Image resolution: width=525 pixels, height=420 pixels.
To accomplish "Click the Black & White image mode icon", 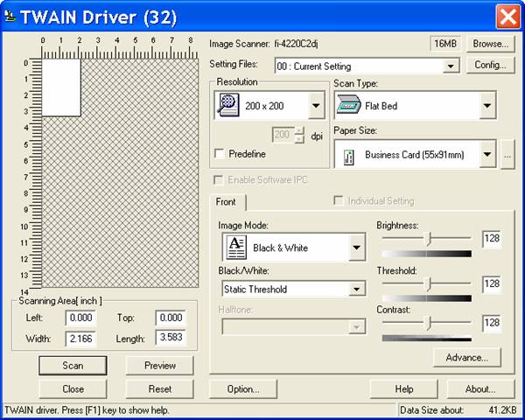I will (x=236, y=248).
